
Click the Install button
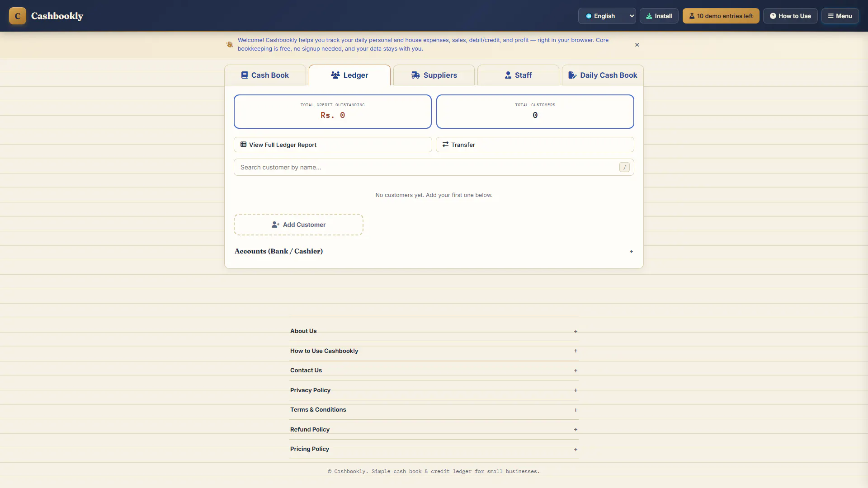pyautogui.click(x=659, y=16)
